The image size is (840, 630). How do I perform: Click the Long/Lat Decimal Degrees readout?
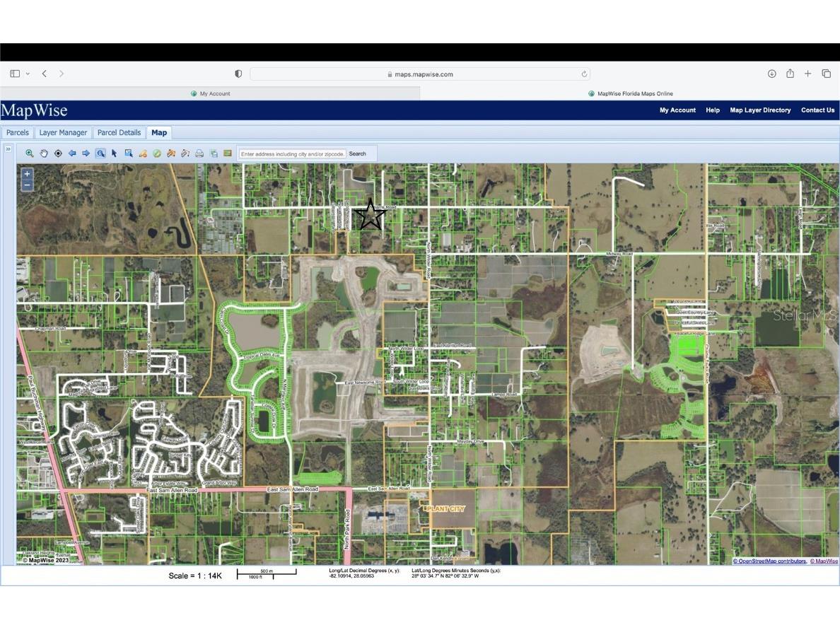tap(364, 573)
